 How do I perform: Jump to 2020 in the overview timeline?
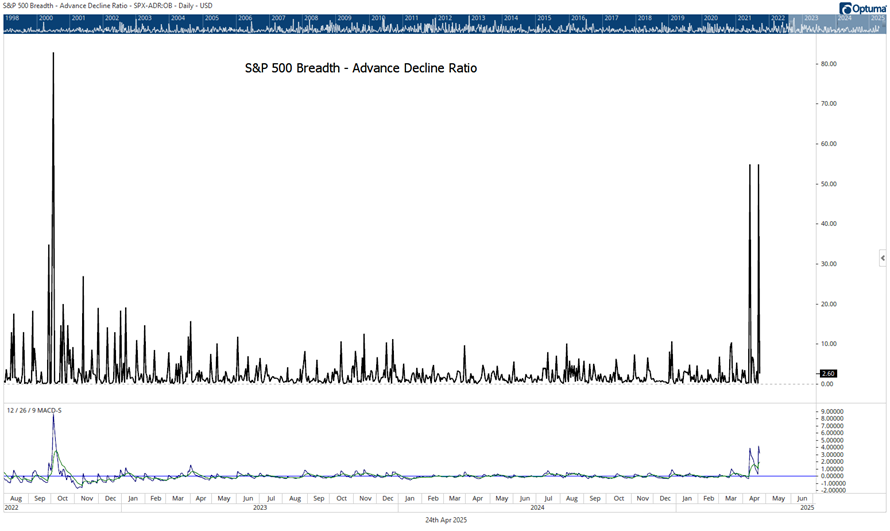click(x=710, y=18)
